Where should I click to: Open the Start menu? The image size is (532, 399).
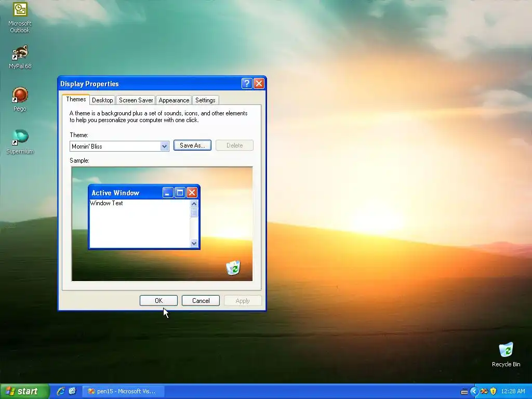[x=24, y=391]
